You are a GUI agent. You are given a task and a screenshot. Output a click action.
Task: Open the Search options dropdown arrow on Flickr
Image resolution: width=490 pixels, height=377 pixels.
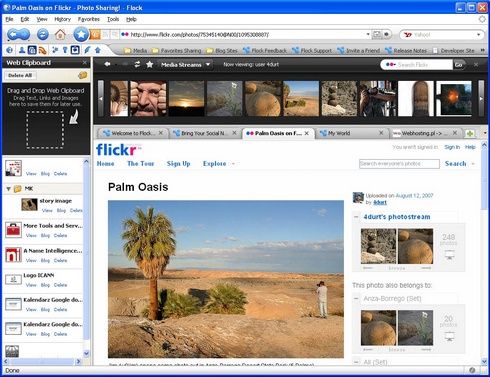pyautogui.click(x=473, y=164)
